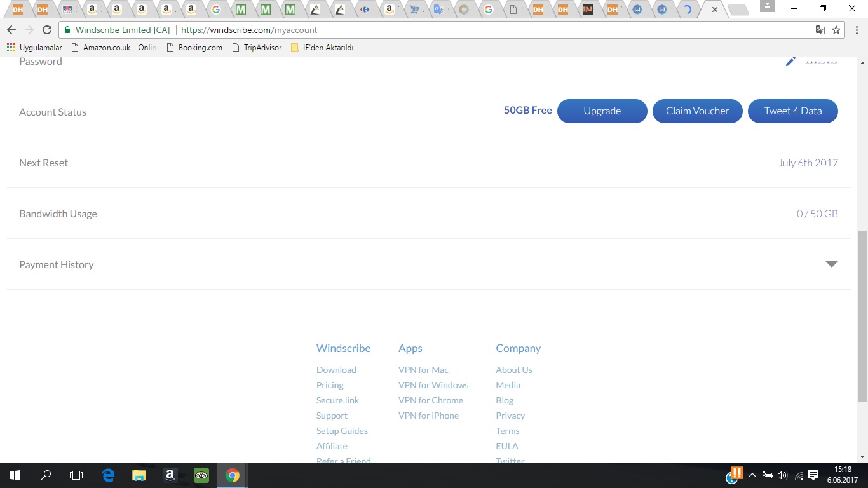This screenshot has height=488, width=868.
Task: Open the TripAdvisor bookmark
Action: click(x=257, y=48)
